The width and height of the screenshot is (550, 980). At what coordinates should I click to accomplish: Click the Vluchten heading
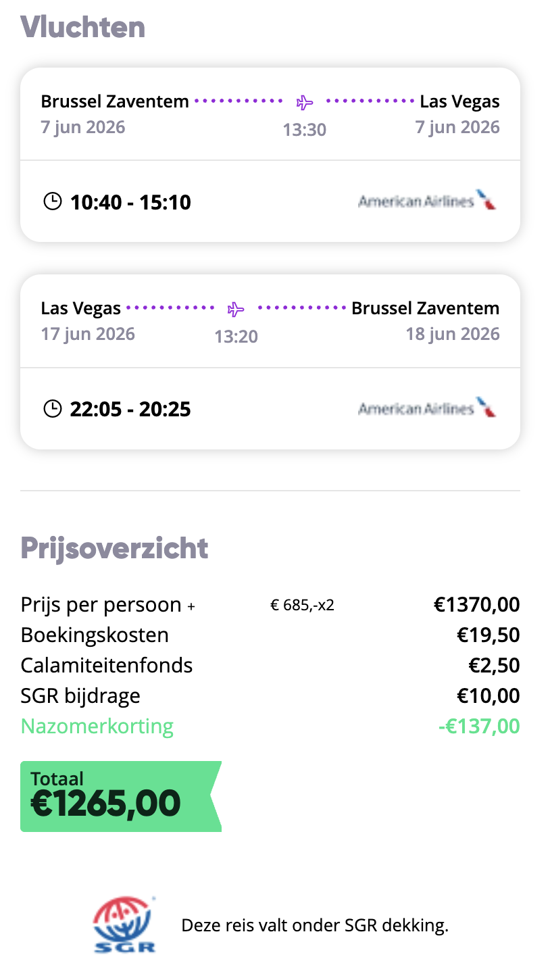pyautogui.click(x=83, y=28)
